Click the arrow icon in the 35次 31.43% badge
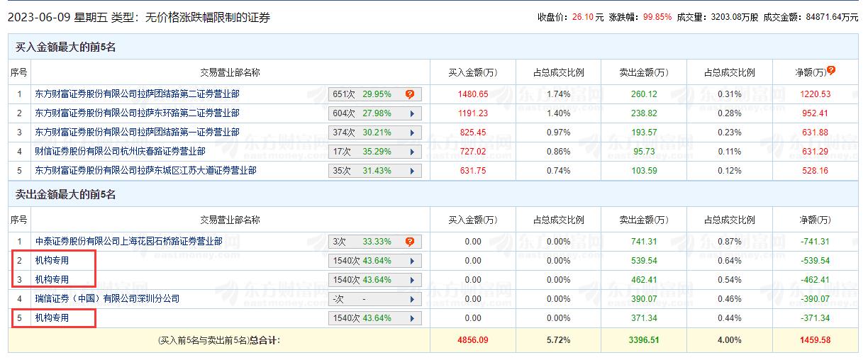 tap(411, 170)
